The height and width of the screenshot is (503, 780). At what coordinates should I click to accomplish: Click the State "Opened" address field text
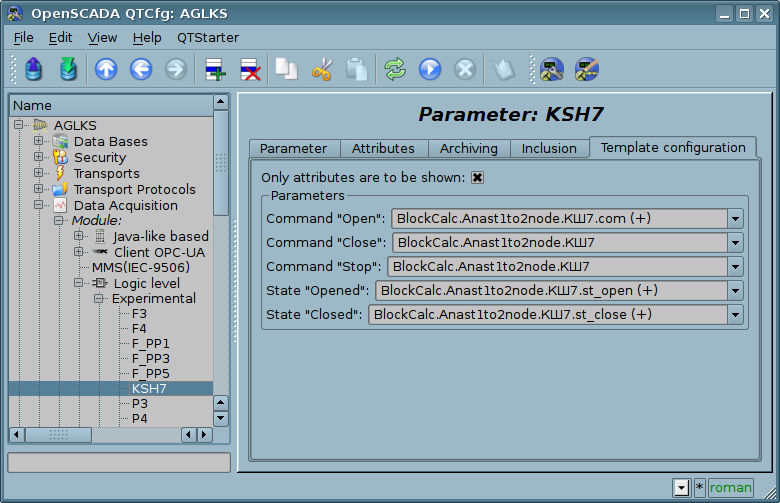pos(519,291)
